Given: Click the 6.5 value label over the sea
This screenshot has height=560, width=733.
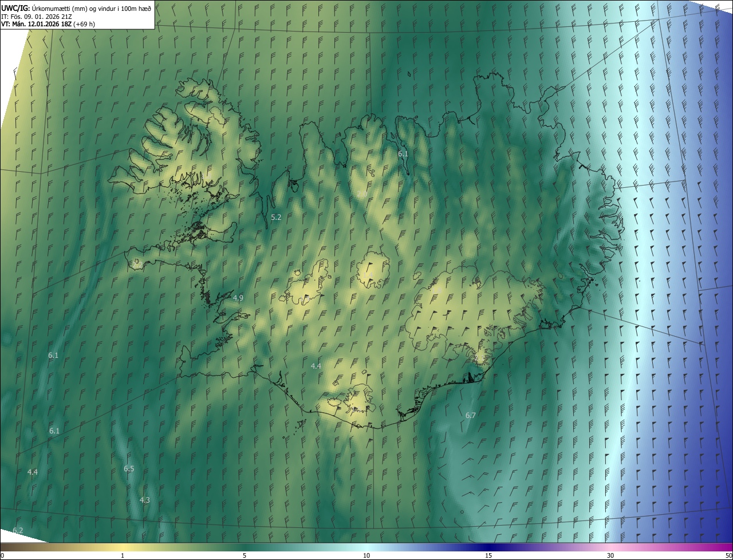Looking at the screenshot, I should (129, 468).
